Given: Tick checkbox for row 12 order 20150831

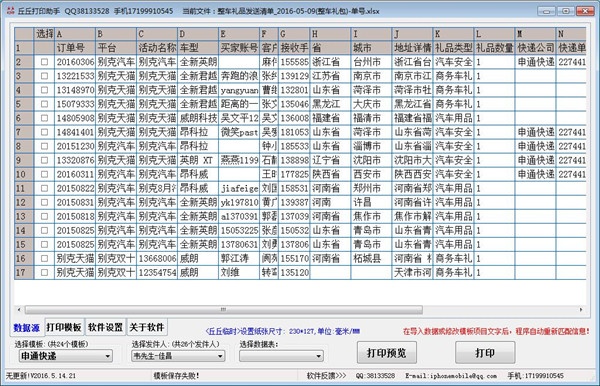Looking at the screenshot, I should pos(44,202).
